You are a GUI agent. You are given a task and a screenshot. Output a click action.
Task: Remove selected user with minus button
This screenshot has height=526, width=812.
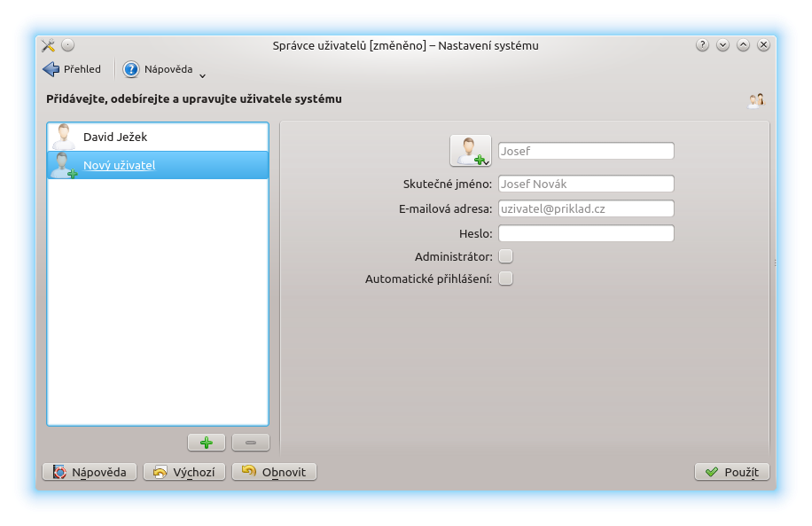point(251,443)
